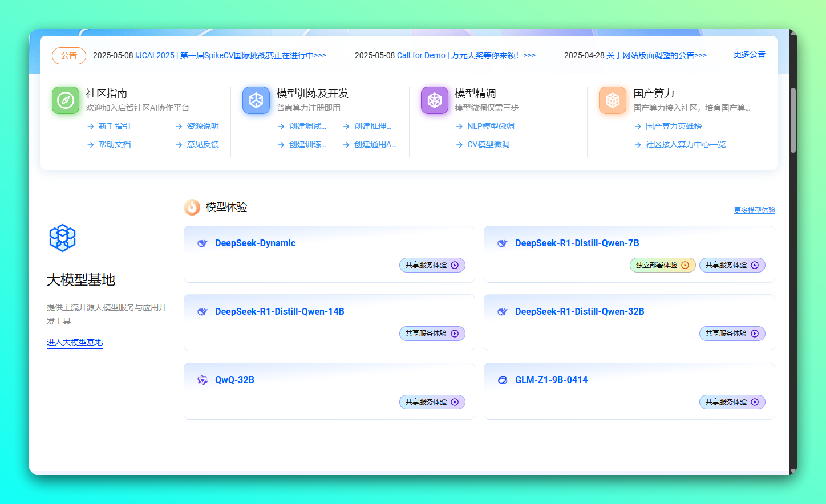826x504 pixels.
Task: Click the orange 国产算力 cube icon
Action: pos(613,100)
